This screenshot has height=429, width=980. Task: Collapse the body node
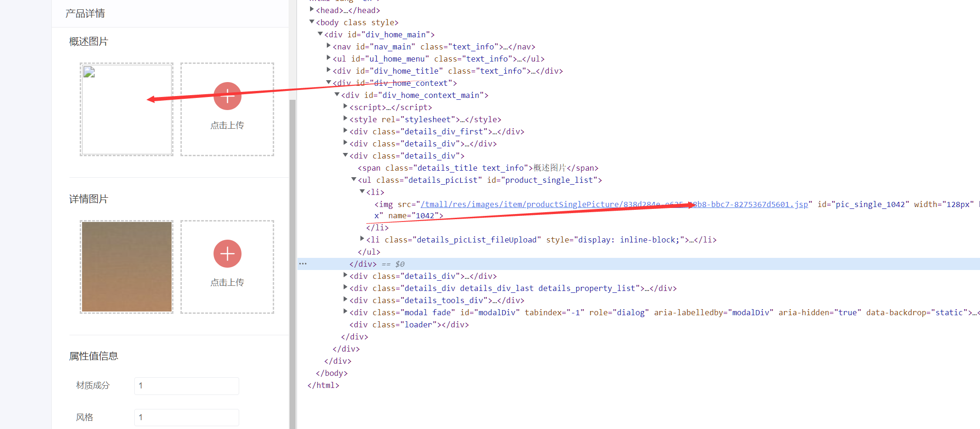(x=312, y=21)
